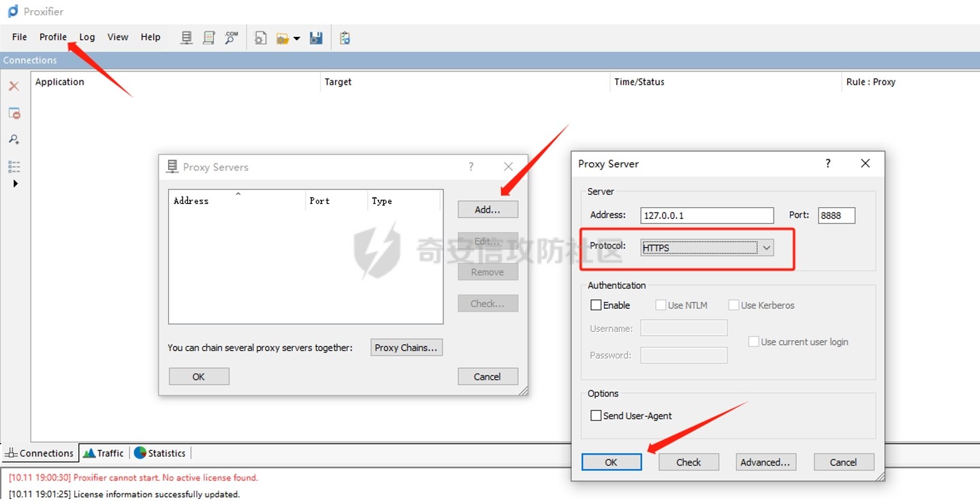The image size is (980, 501).
Task: Click the Rule : Proxy column header
Action: coord(911,82)
